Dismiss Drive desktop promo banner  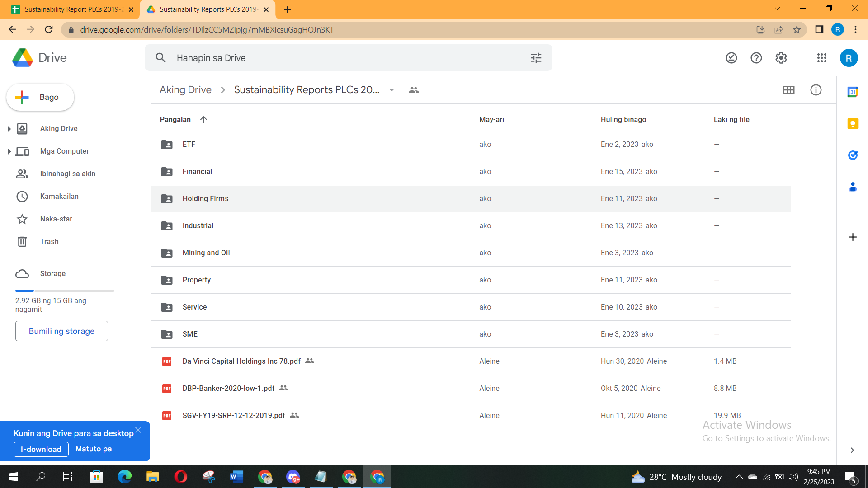point(138,430)
